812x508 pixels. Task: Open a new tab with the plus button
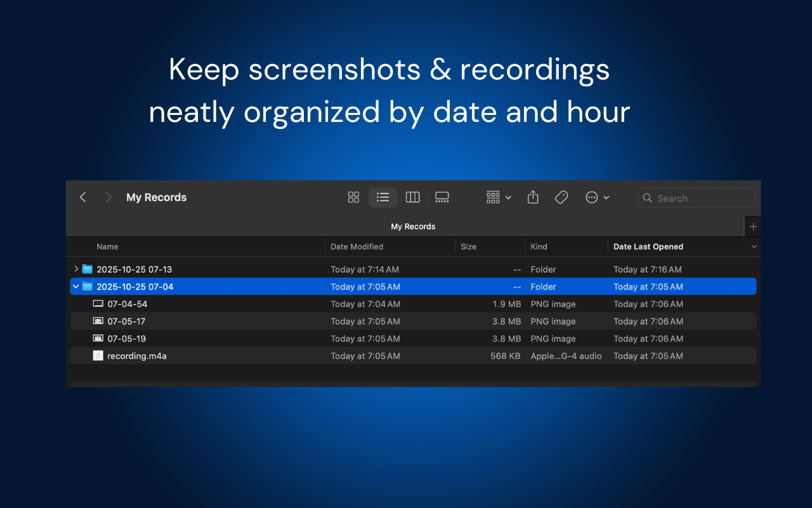(752, 226)
